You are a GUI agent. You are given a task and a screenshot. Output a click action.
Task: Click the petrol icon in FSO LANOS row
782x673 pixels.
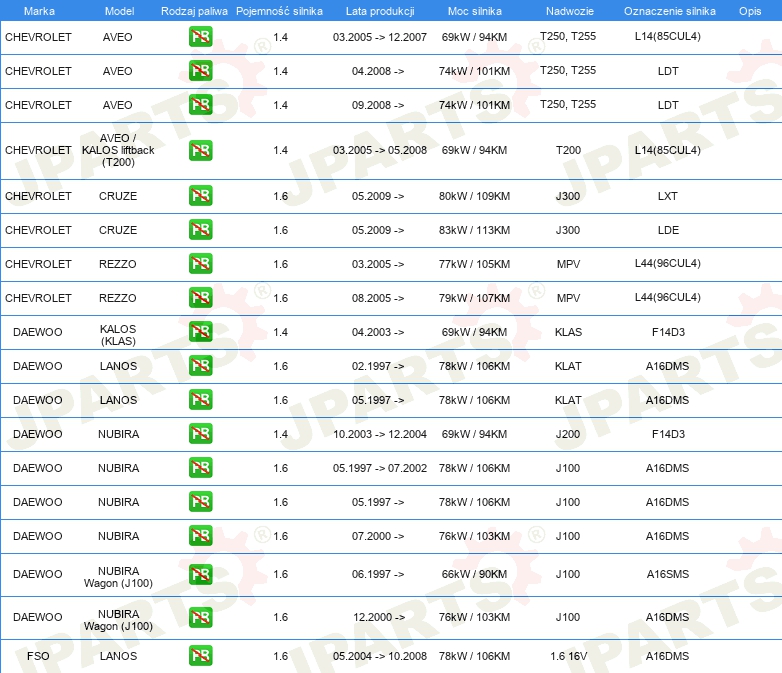coord(200,656)
